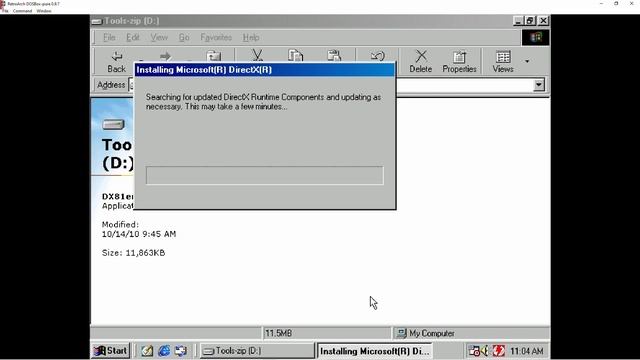Open the View menu
The height and width of the screenshot is (360, 640).
click(x=159, y=38)
